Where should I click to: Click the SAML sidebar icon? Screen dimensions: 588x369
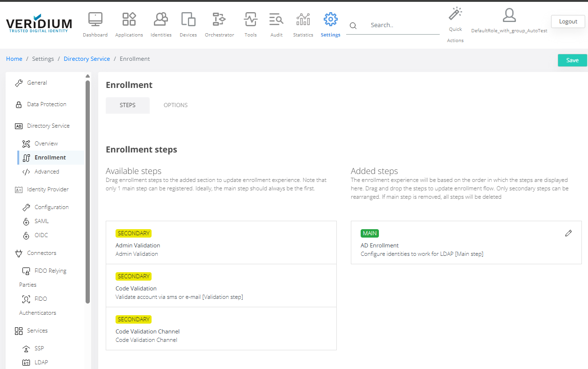[x=26, y=221]
